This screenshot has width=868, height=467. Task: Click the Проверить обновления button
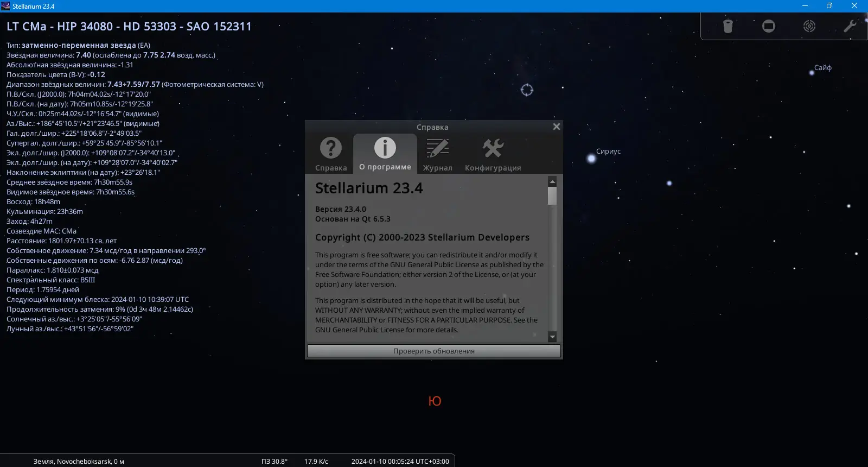coord(434,351)
